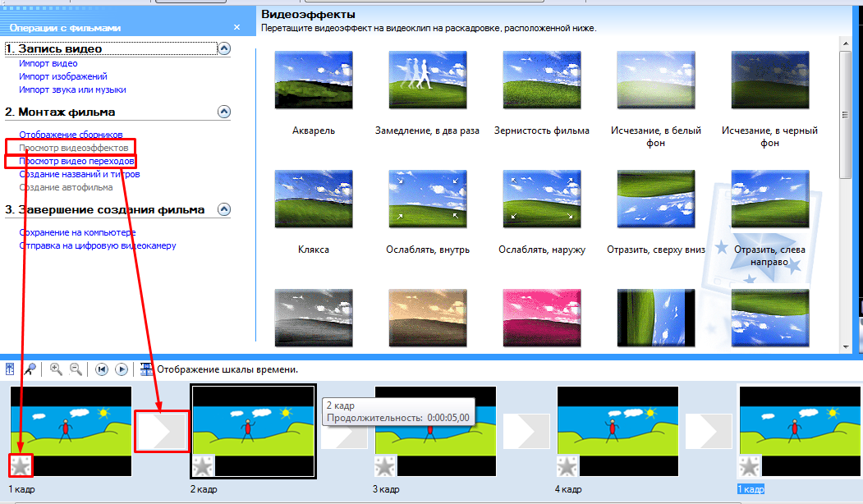Click the zoom in magnifier icon

[56, 369]
